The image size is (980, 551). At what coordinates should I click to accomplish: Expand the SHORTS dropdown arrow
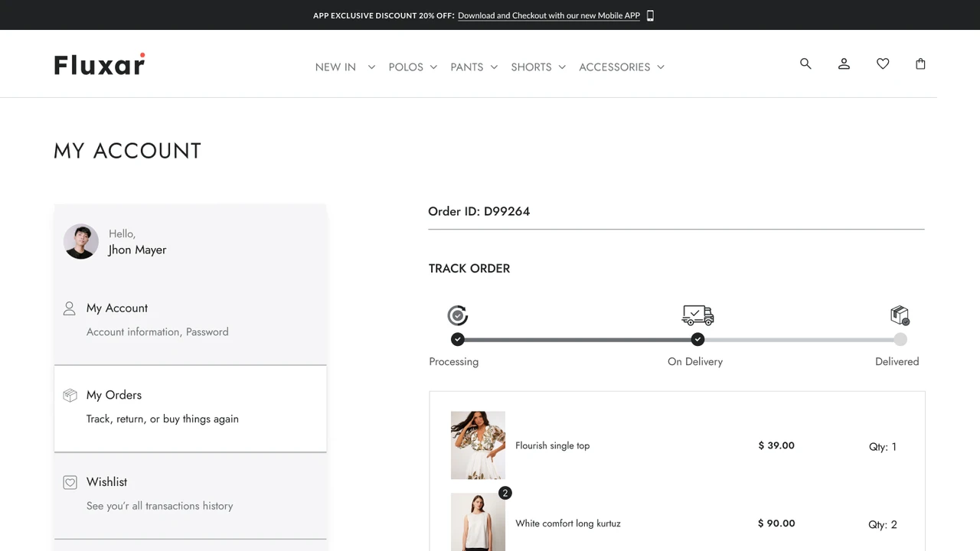pyautogui.click(x=562, y=67)
